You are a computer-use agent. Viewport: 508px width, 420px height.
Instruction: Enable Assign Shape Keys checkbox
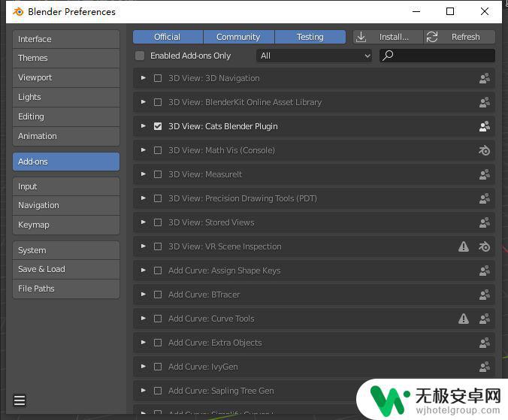tap(158, 270)
